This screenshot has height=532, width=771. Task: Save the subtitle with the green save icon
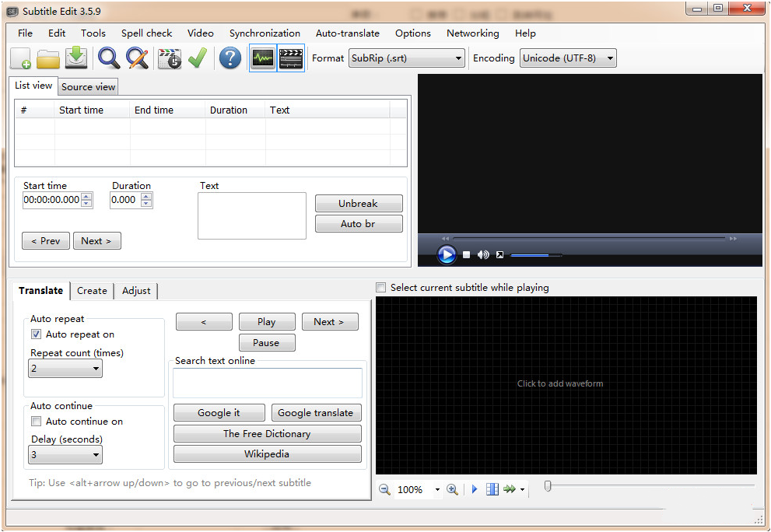75,58
